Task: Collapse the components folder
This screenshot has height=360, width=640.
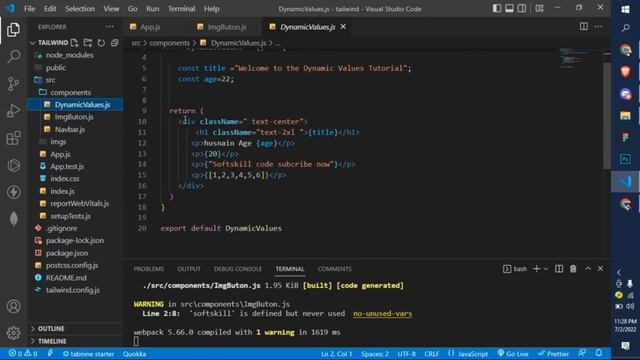Action: click(x=70, y=92)
